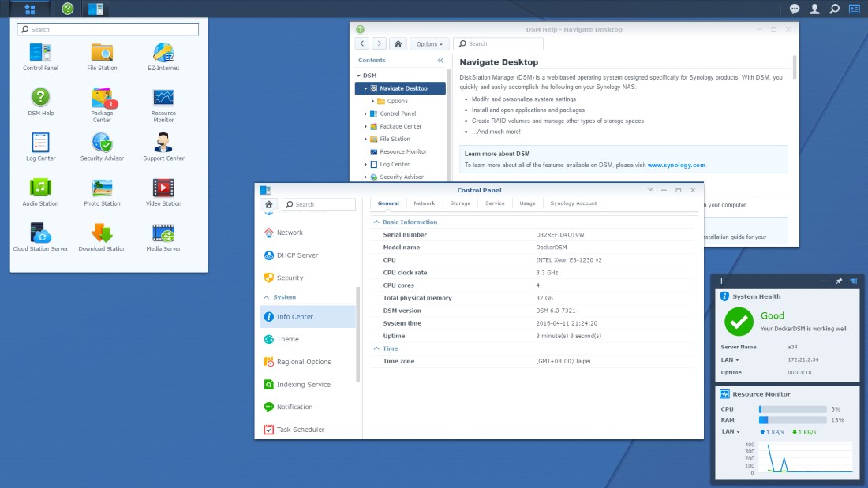Open Theme settings in sidebar
The width and height of the screenshot is (868, 488).
(308, 339)
